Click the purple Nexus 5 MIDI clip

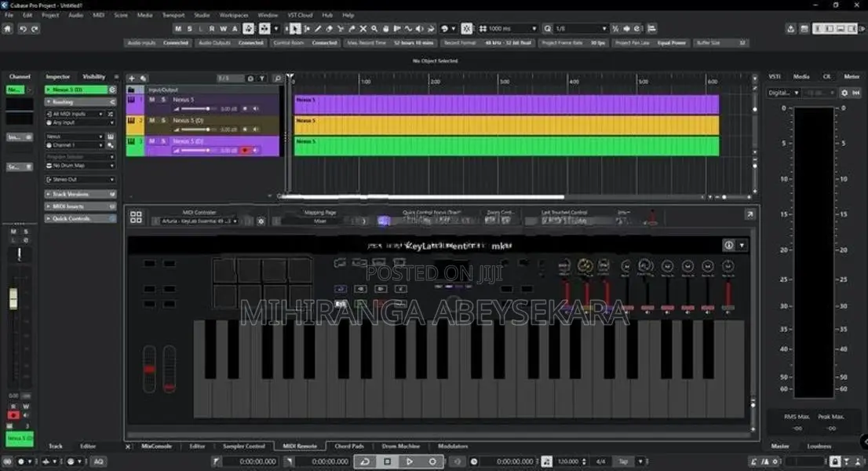[506, 104]
